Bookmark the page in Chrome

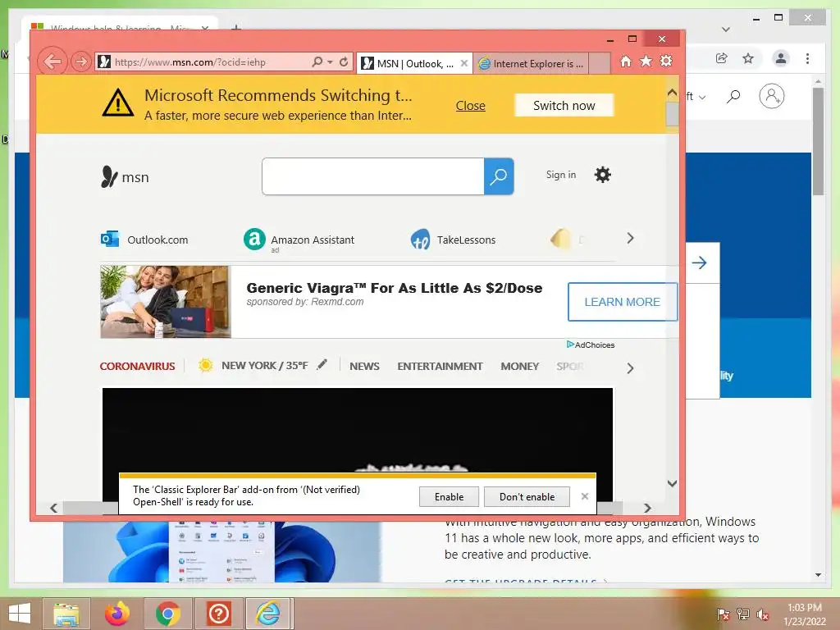point(748,58)
